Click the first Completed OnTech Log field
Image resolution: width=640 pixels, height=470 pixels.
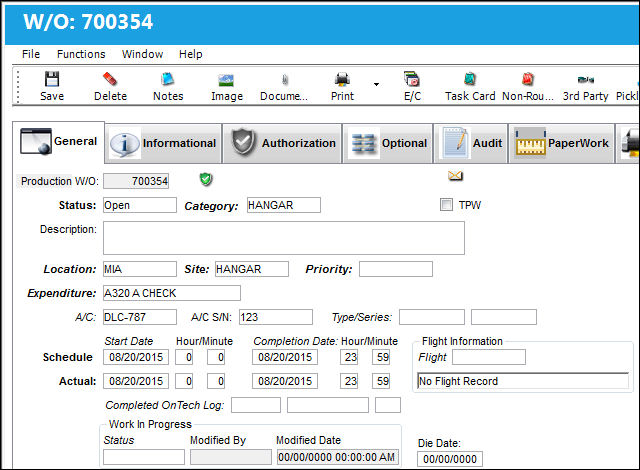point(256,405)
